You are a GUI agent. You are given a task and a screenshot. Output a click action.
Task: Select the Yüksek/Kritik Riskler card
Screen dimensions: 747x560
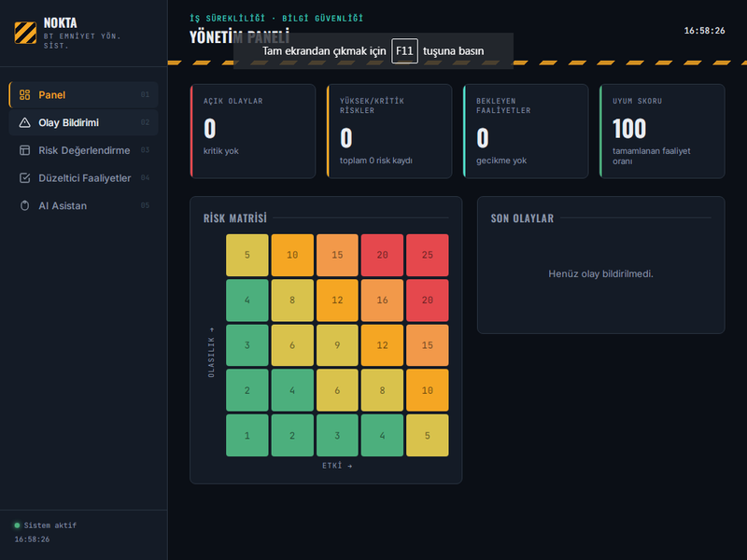point(389,132)
